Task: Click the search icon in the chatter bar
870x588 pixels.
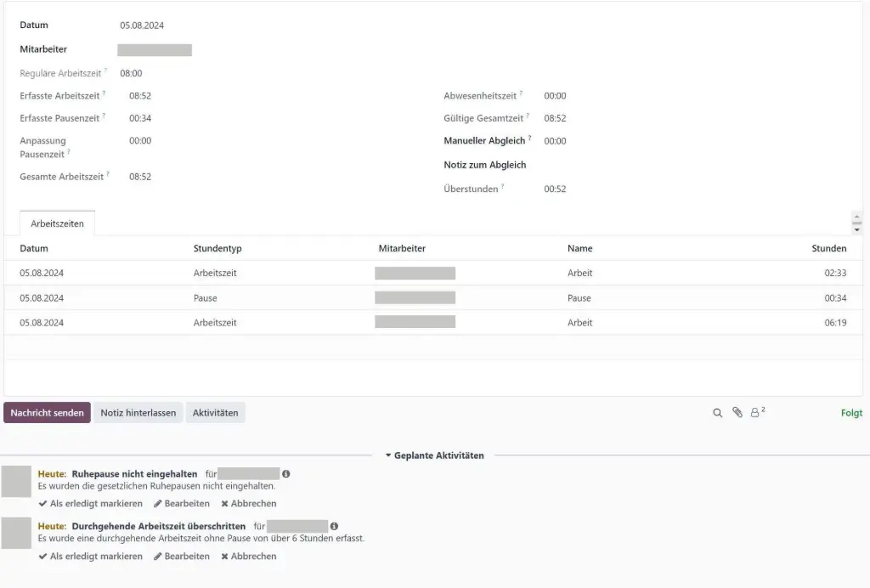Action: click(717, 413)
